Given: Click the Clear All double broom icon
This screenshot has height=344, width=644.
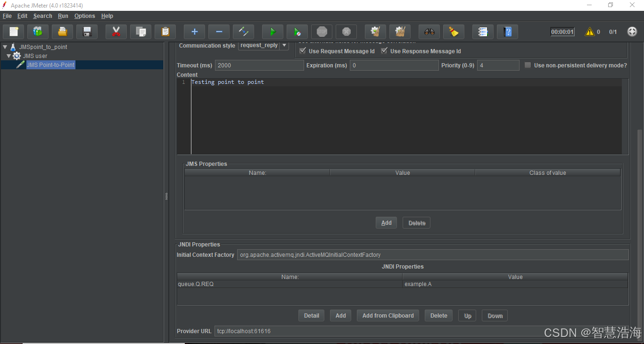Looking at the screenshot, I should click(x=400, y=32).
